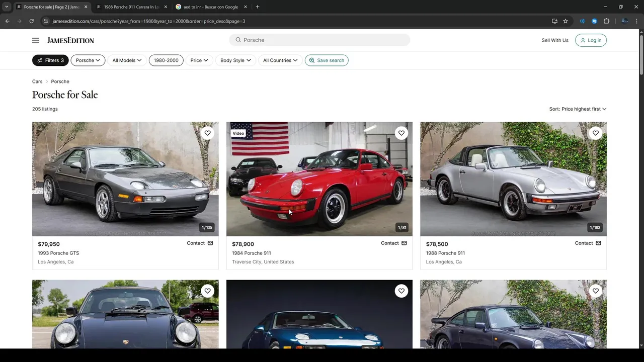Select the 1/81 photo counter
The height and width of the screenshot is (362, 644).
402,228
